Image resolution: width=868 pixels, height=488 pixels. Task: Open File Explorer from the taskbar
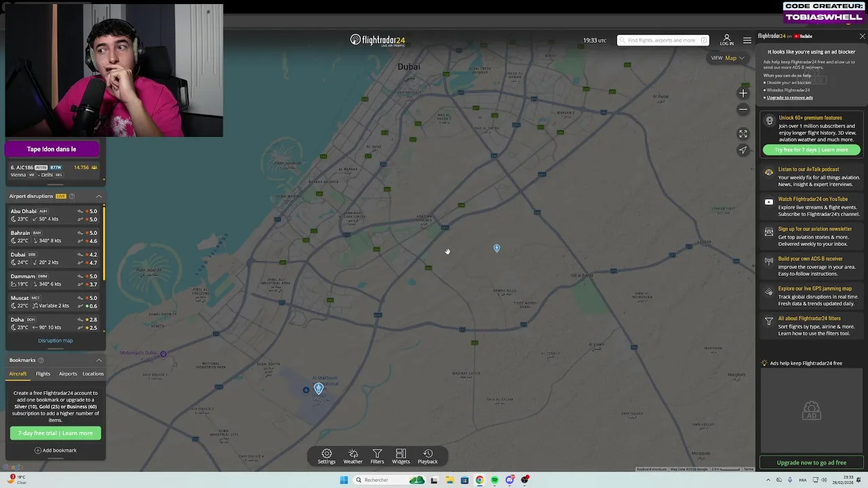[x=449, y=480]
